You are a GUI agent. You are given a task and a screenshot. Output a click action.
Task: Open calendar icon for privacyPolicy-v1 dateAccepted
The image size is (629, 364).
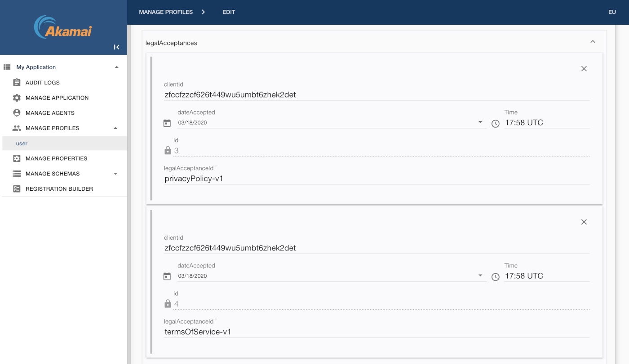tap(167, 123)
